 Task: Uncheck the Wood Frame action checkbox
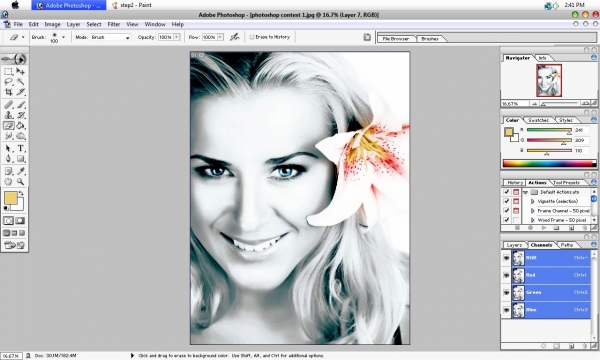[x=507, y=220]
